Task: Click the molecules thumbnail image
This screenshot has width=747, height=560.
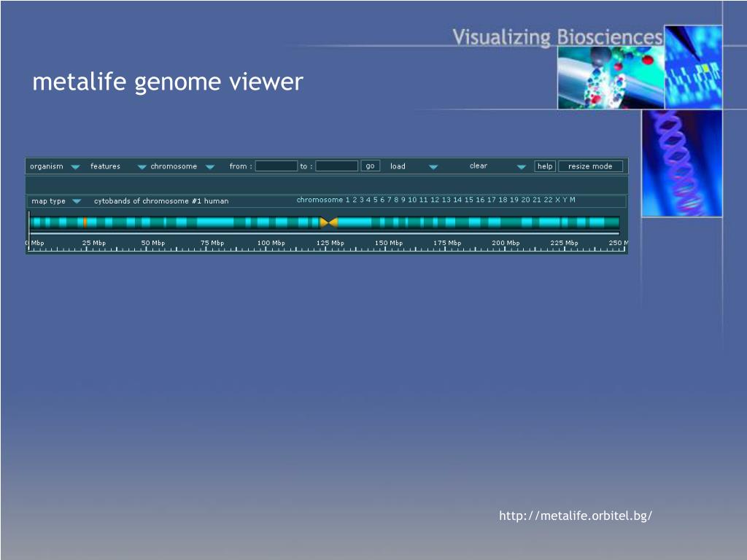Action: (x=611, y=77)
